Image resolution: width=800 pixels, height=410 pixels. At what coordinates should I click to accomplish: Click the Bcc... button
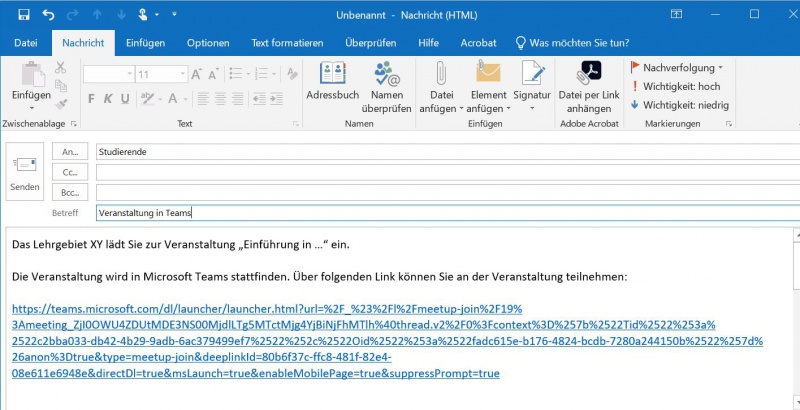pyautogui.click(x=70, y=192)
